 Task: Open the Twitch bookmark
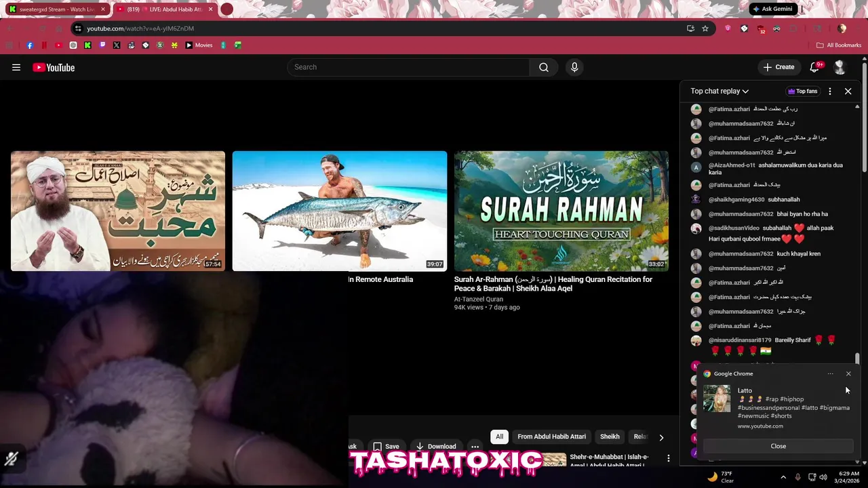coord(102,45)
